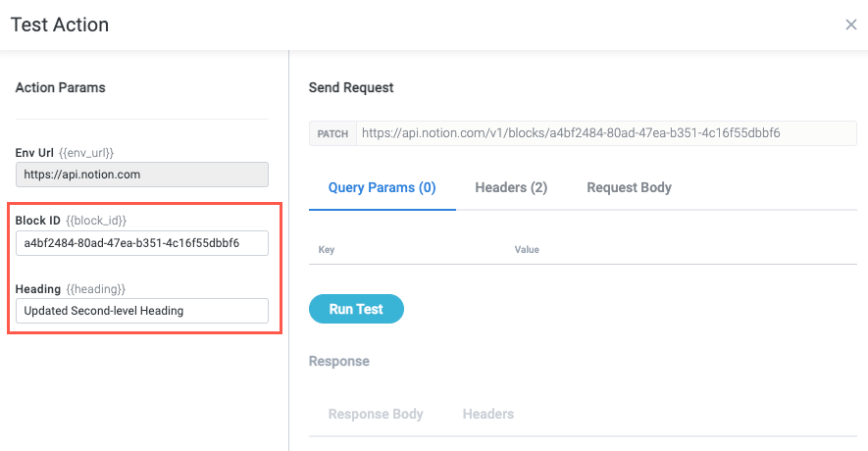Switch to the Query Params (0) tab
The height and width of the screenshot is (451, 868).
tap(382, 187)
